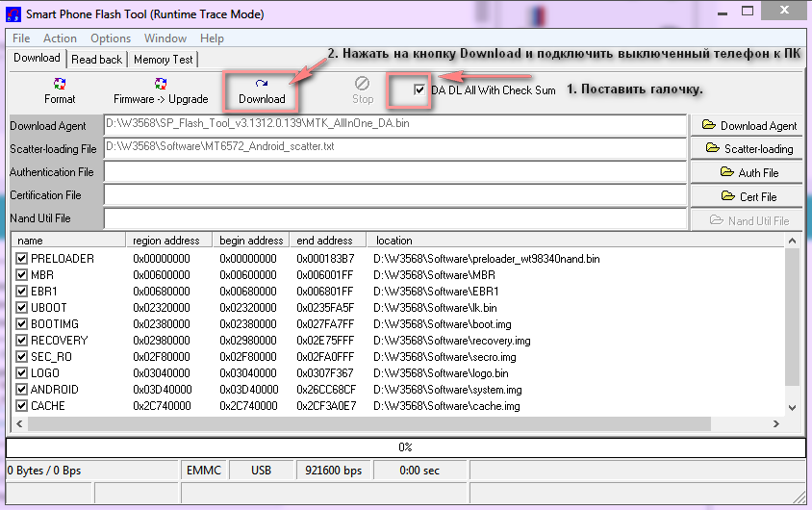Viewport: 812px width, 510px height.
Task: Click the horizontal scrollbar right arrow
Action: [777, 424]
